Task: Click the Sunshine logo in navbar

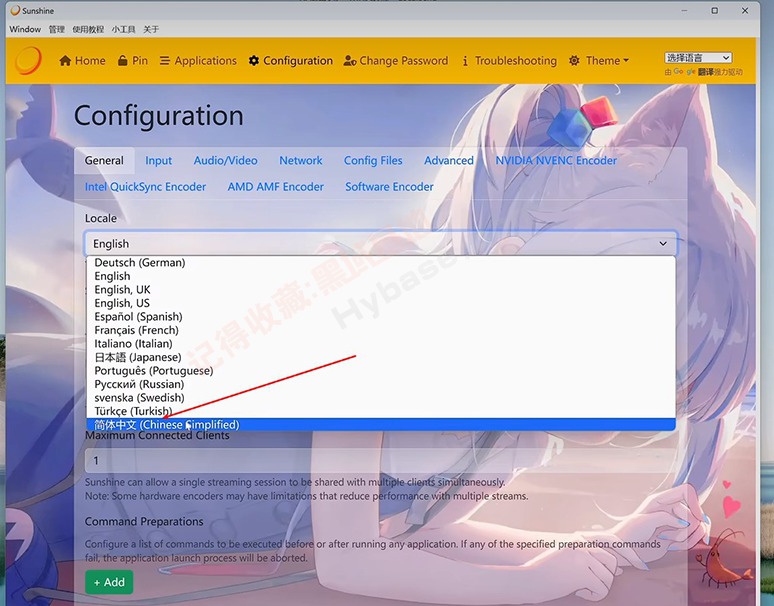Action: point(28,61)
